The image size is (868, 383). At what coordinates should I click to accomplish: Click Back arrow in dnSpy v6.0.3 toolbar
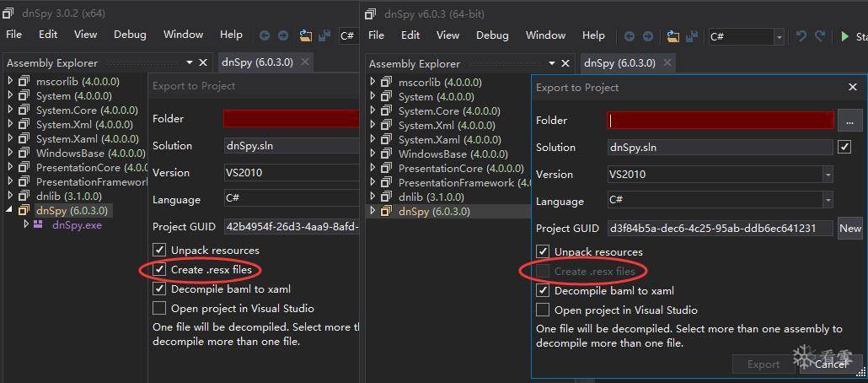tap(630, 36)
